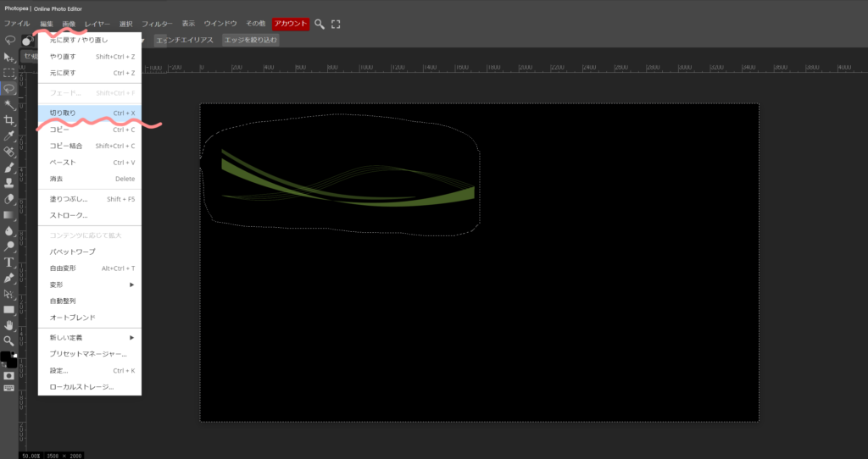Select the Lasso tool in the toolbar

pos(9,89)
